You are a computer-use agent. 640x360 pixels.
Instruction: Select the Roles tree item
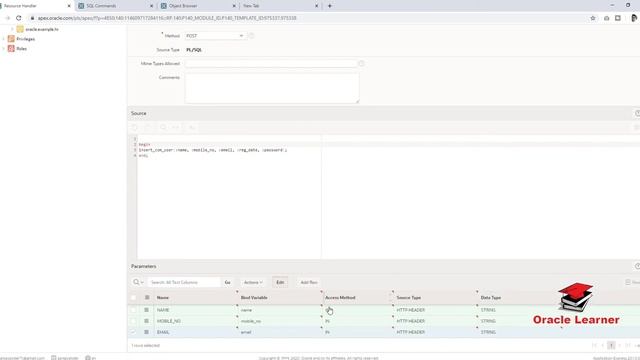(21, 49)
